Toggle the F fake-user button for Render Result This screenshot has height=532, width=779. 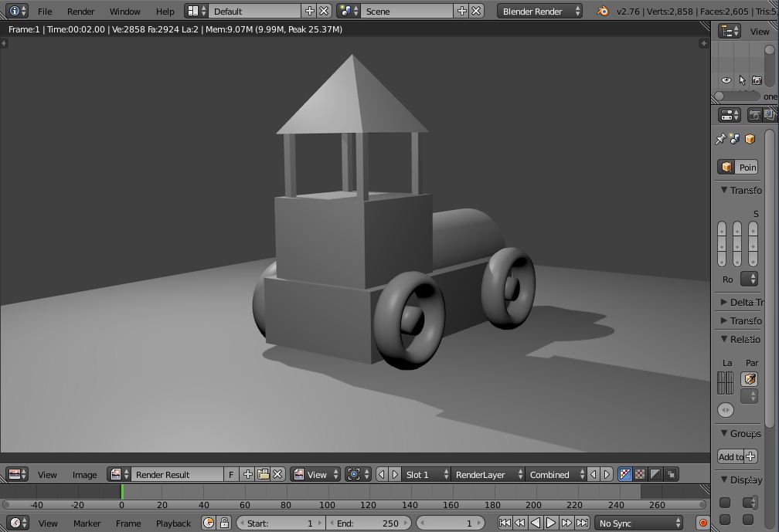(x=231, y=475)
